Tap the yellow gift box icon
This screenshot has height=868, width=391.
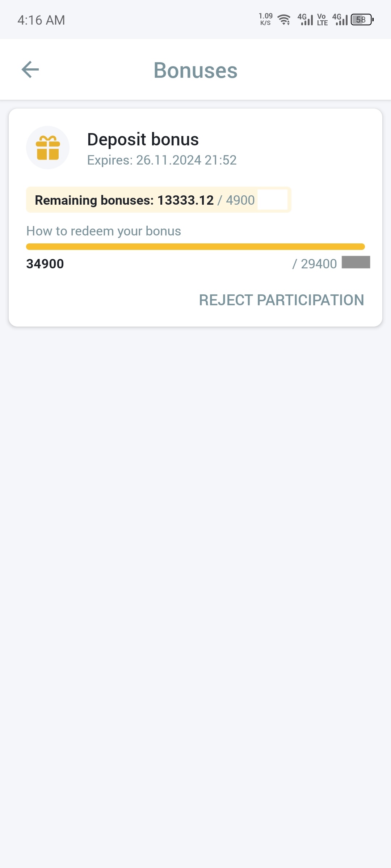pos(48,148)
